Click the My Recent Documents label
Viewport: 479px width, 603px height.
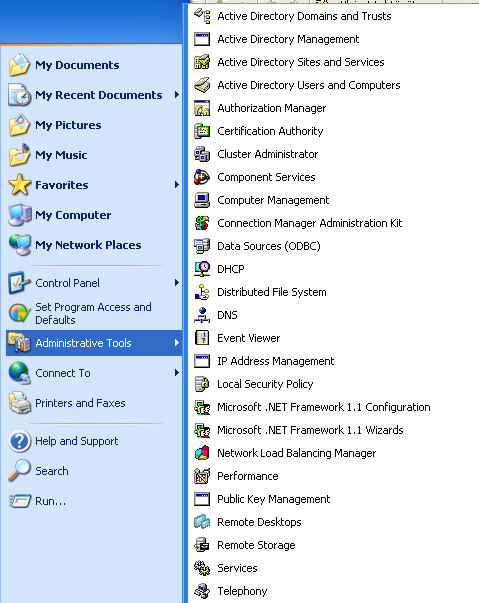tap(99, 95)
